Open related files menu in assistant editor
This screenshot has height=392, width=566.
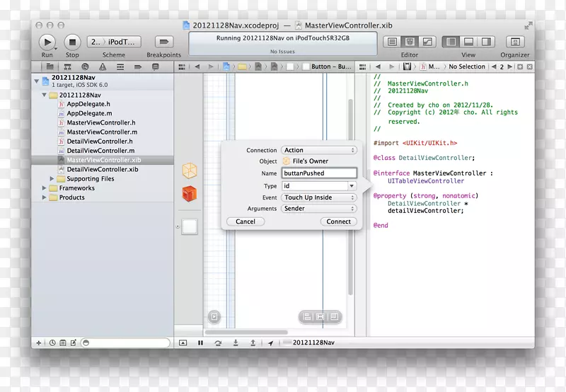coord(363,67)
